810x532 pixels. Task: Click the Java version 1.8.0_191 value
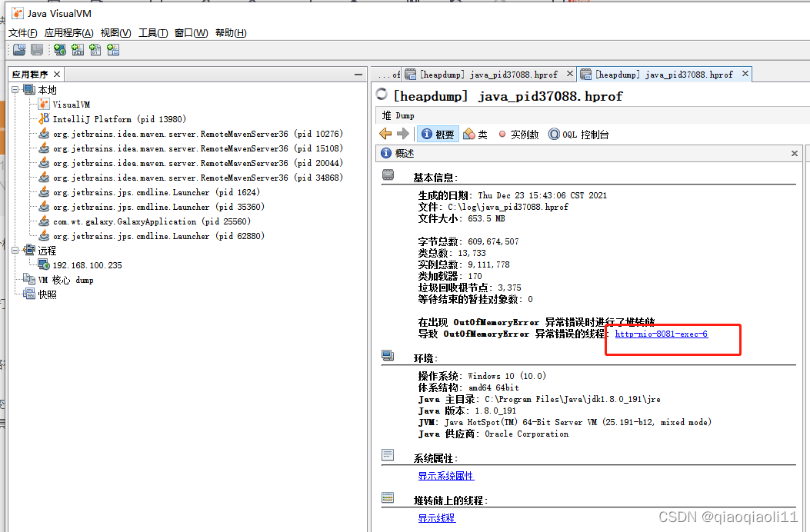coord(495,411)
